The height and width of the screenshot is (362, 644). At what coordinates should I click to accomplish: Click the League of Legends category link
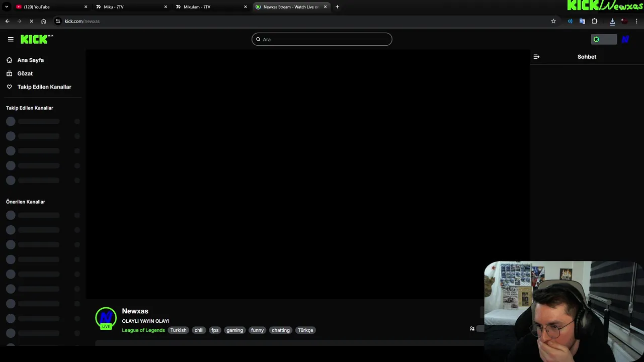point(143,330)
